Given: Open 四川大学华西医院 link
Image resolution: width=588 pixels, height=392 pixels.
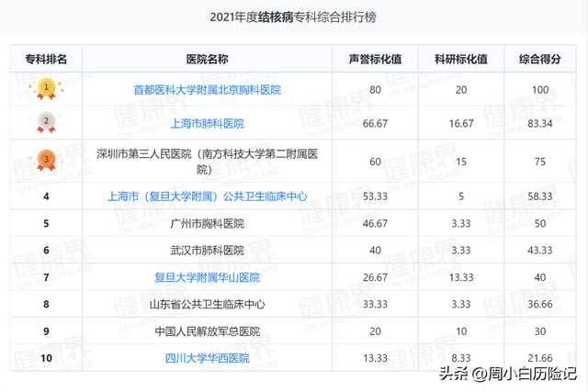Looking at the screenshot, I should tap(208, 358).
